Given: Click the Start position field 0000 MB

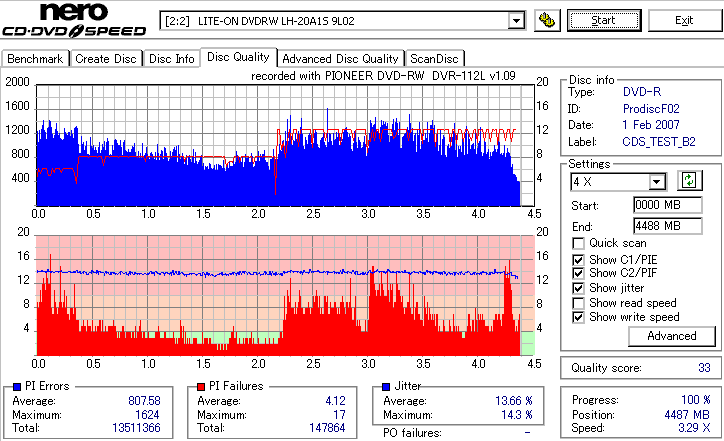Looking at the screenshot, I should 668,205.
